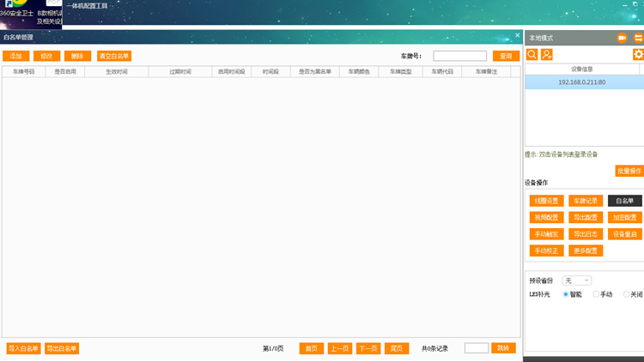Open 车牌记录 device operation
This screenshot has height=362, width=644.
[586, 201]
